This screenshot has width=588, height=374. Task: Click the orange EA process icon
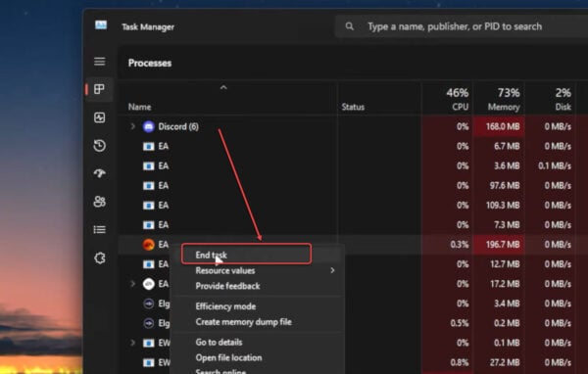149,245
